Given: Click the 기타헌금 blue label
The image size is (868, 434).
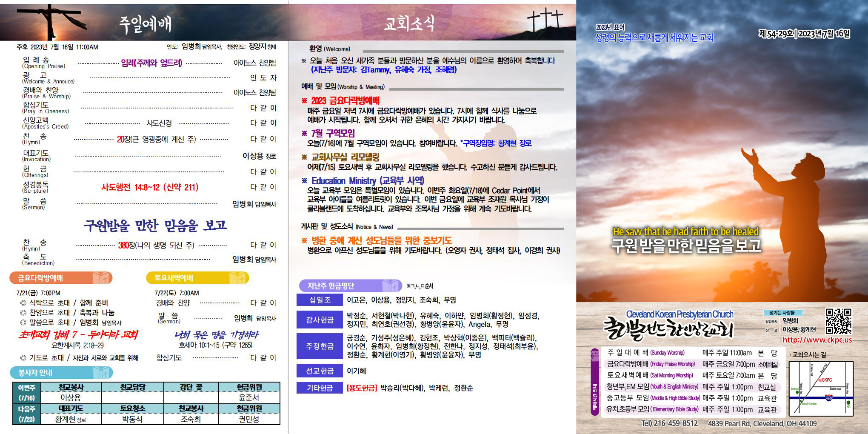Looking at the screenshot, I should (320, 388).
